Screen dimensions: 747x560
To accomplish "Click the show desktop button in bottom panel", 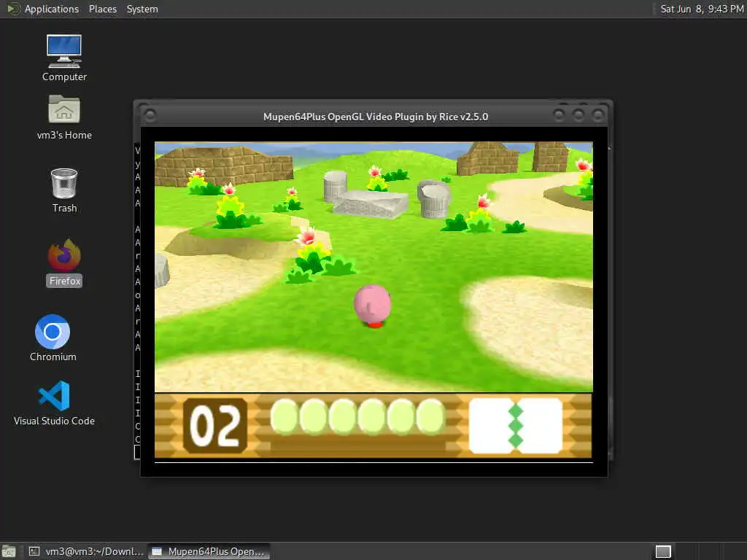I will pyautogui.click(x=9, y=551).
